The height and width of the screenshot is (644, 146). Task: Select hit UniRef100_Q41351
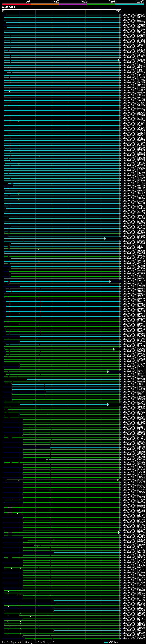(x=134, y=170)
